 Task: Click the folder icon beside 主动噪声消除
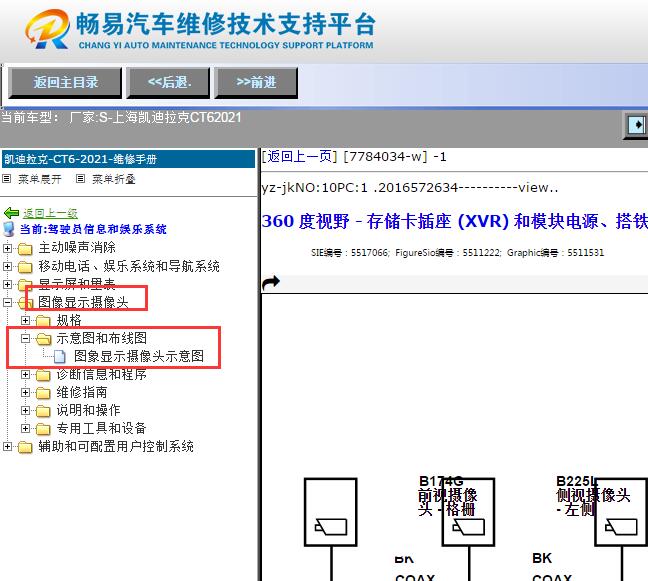pos(25,248)
